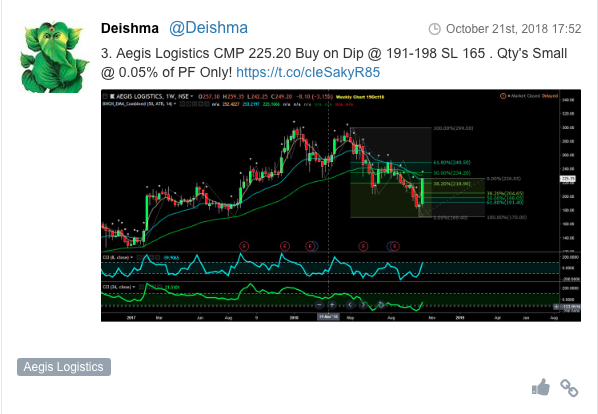Zoom out the chart with minus button
Screen dimensions: 598x414
[319, 305]
